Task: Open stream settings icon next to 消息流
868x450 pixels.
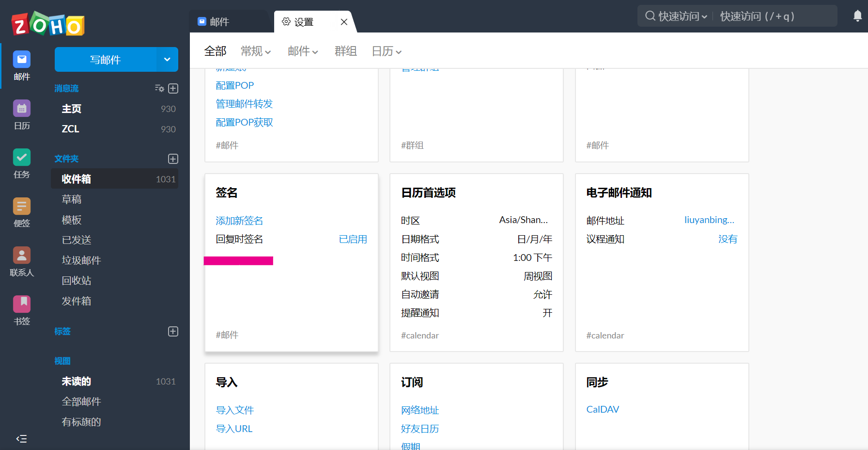Action: pyautogui.click(x=159, y=88)
